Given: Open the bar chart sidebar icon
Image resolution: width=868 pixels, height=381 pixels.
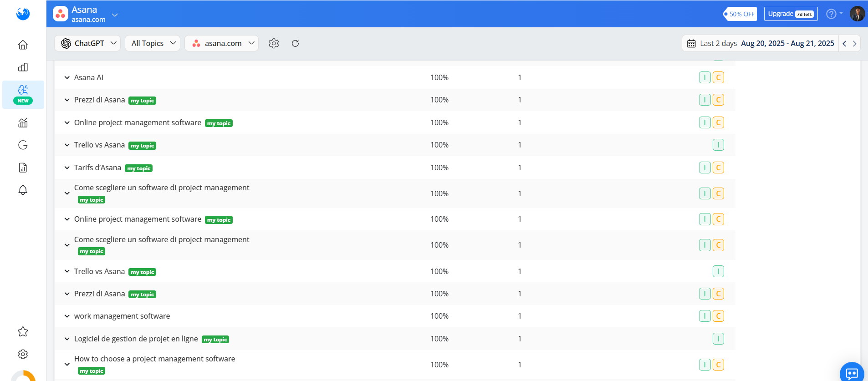Looking at the screenshot, I should coord(23,67).
